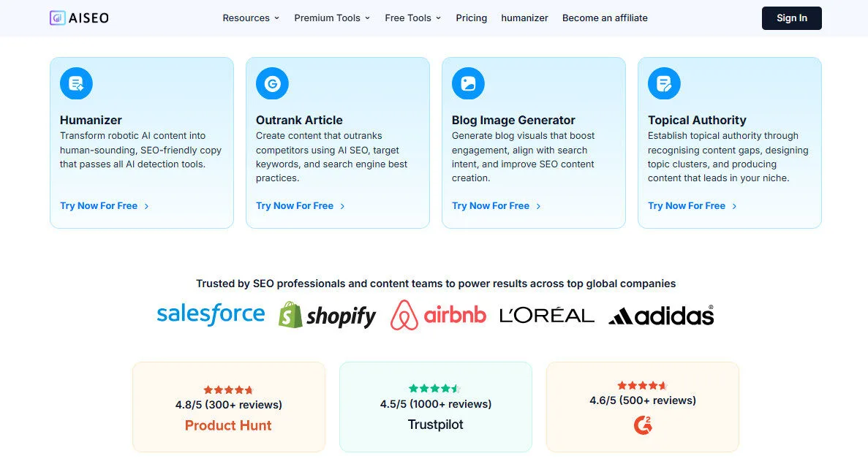Open the Become an affiliate page

(x=605, y=18)
